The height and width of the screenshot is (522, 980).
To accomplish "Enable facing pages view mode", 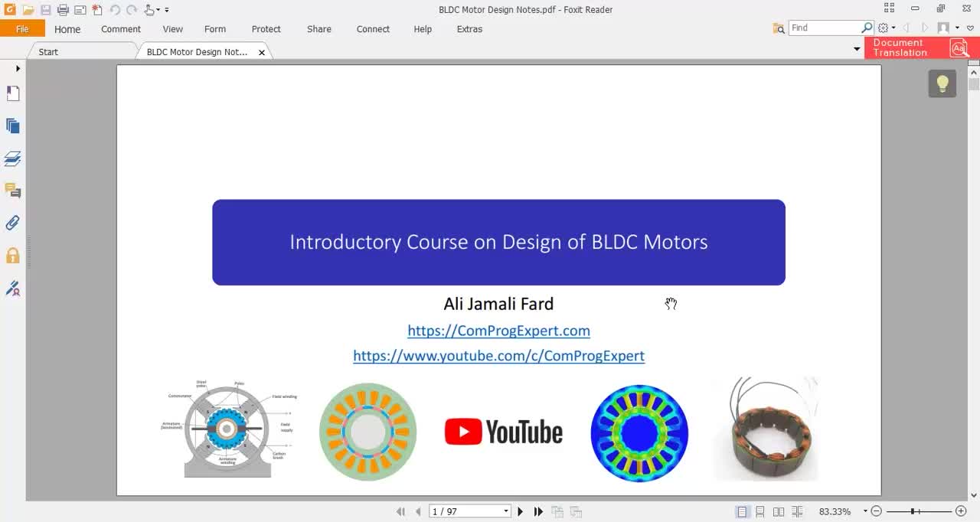I will pos(779,511).
